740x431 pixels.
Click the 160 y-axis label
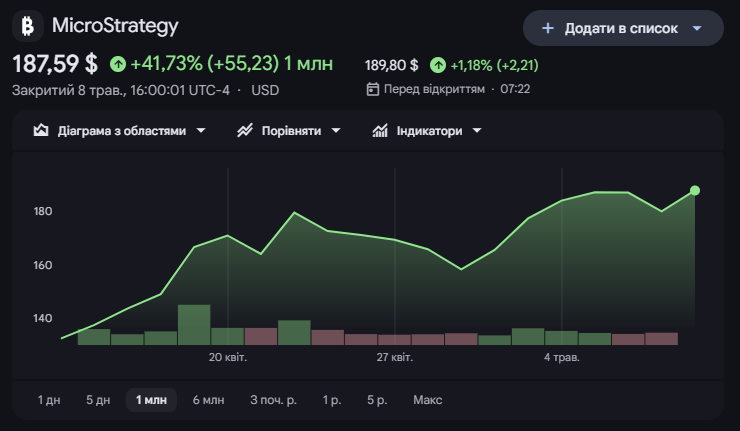click(x=42, y=265)
